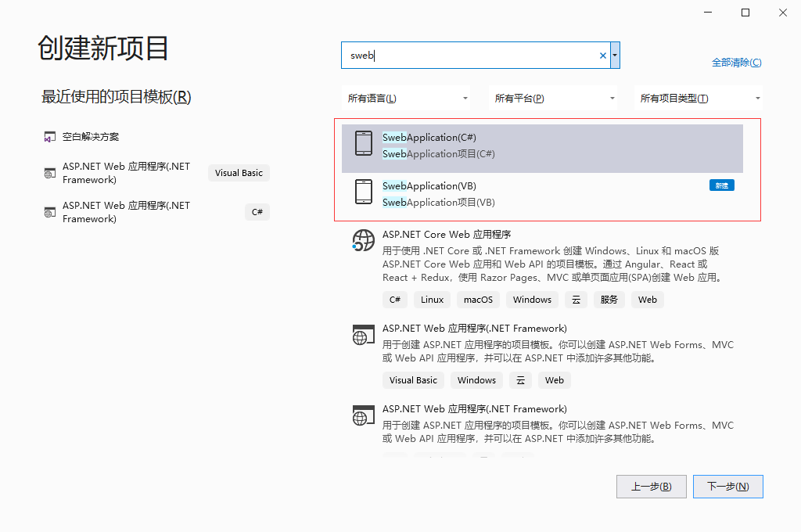
Task: Open the search history dropdown arrow
Action: coord(615,56)
